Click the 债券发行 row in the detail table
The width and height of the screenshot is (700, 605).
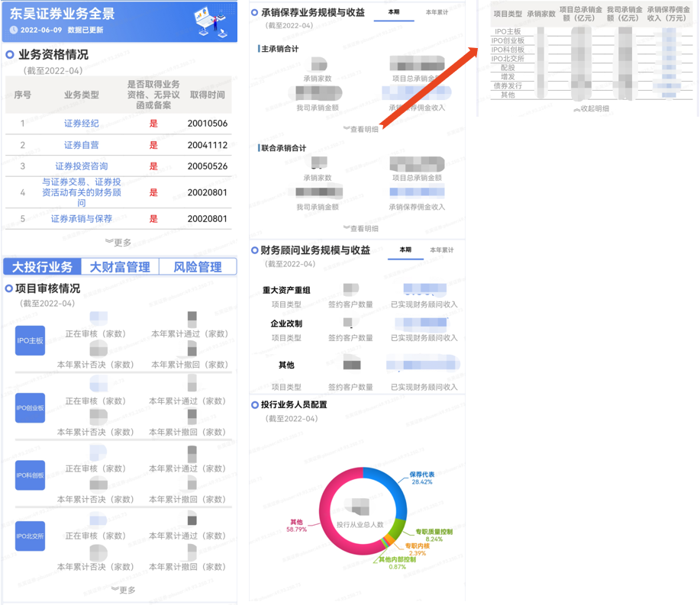592,85
